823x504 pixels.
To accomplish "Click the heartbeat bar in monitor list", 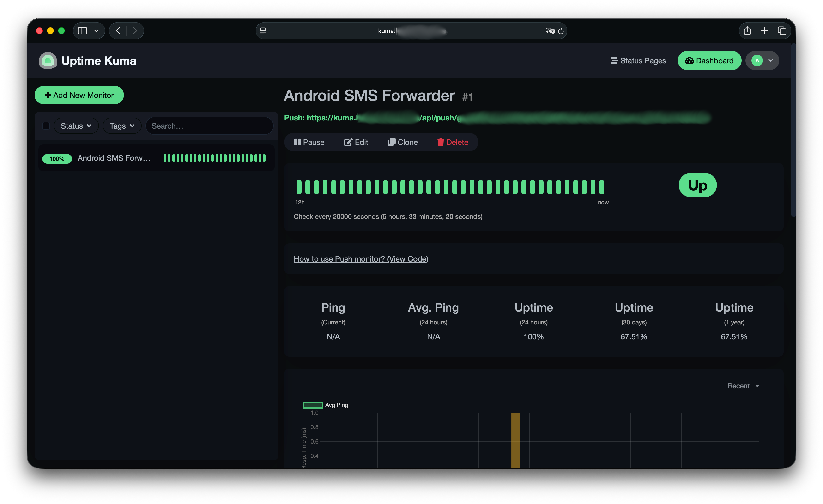I will (x=214, y=158).
